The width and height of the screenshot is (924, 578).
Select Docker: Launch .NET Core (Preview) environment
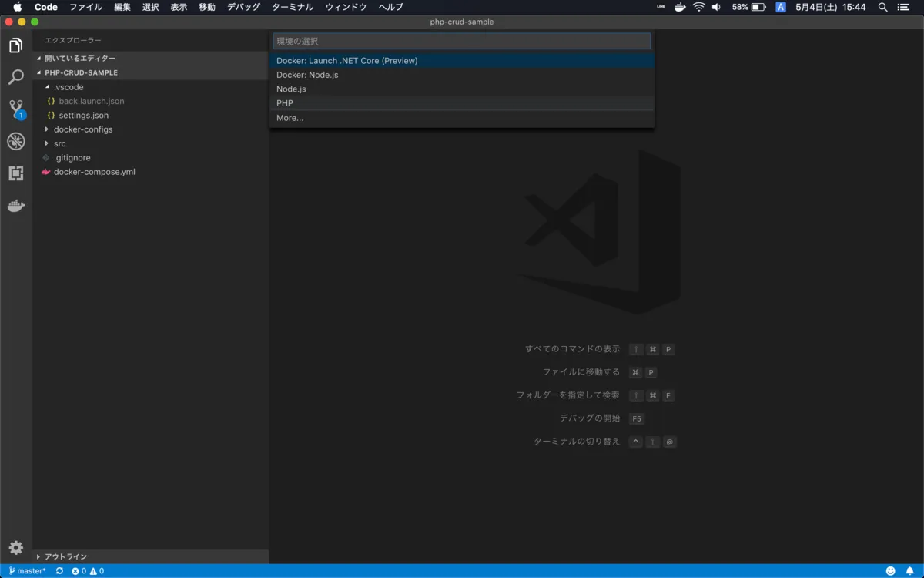462,60
